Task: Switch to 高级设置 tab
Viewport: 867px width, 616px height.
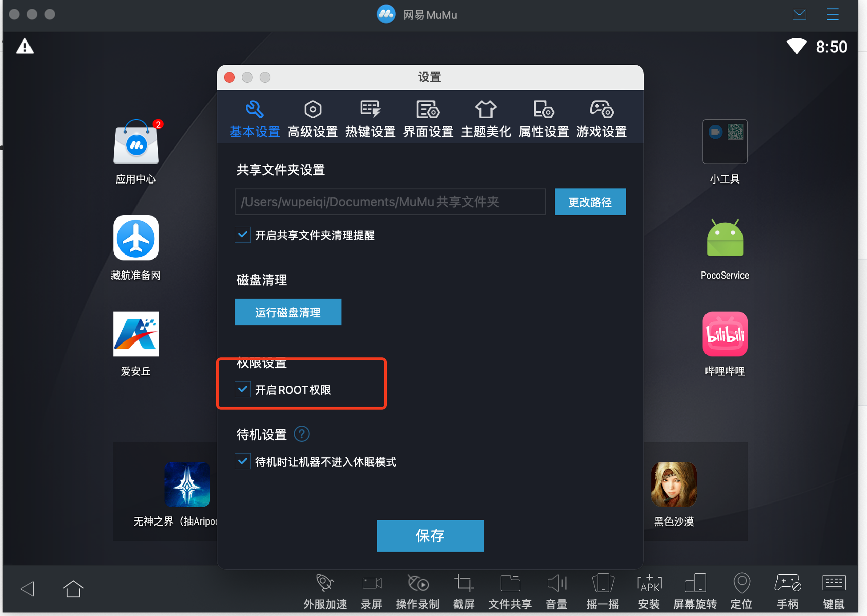Action: pos(313,119)
